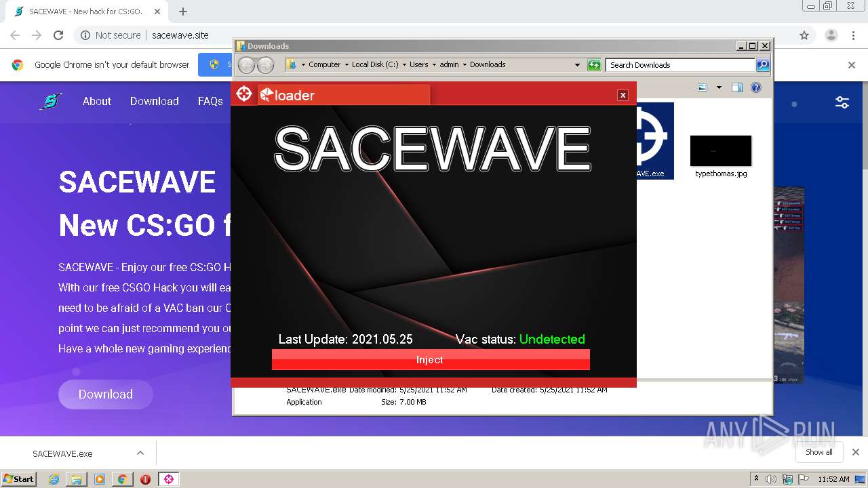Screen dimensions: 868x488
Task: Click Chrome forward arrow
Action: (37, 35)
